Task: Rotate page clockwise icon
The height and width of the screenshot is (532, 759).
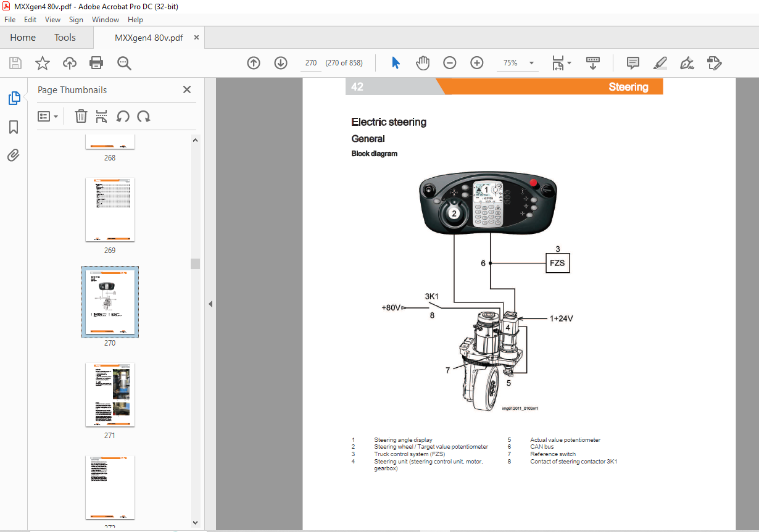Action: (x=144, y=116)
